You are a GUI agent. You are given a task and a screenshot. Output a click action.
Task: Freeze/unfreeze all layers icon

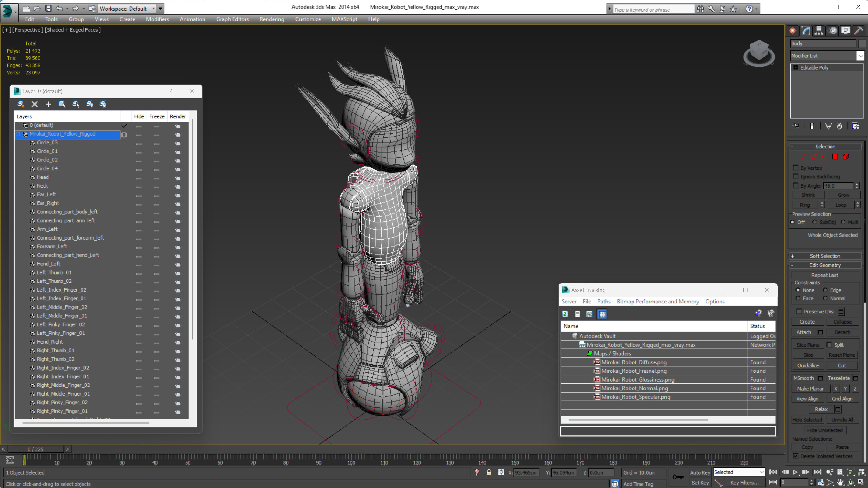coord(103,104)
